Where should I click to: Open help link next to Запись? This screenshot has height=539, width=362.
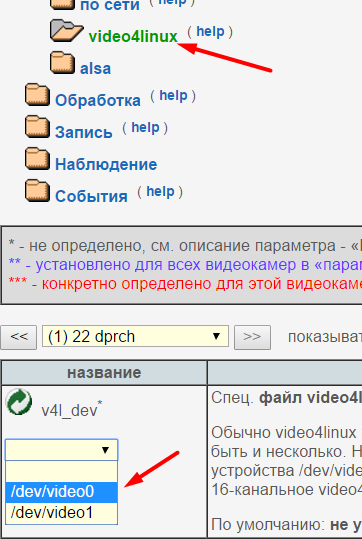[145, 128]
